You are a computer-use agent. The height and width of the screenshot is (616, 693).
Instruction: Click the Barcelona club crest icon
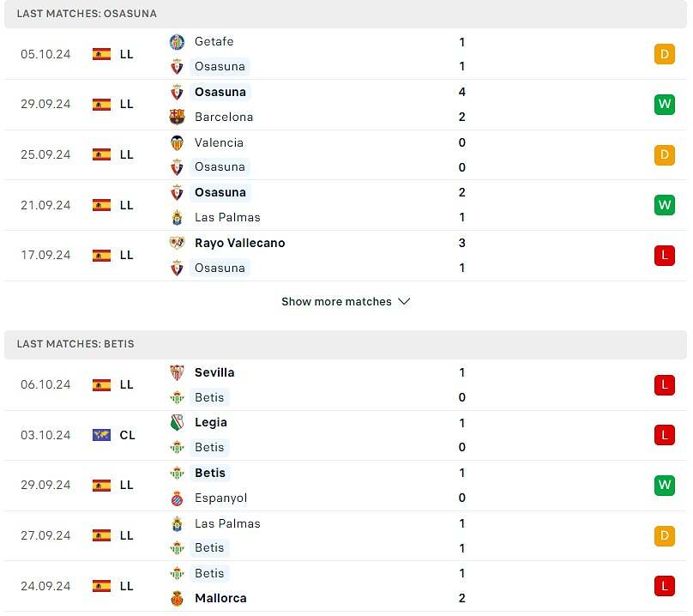point(177,117)
